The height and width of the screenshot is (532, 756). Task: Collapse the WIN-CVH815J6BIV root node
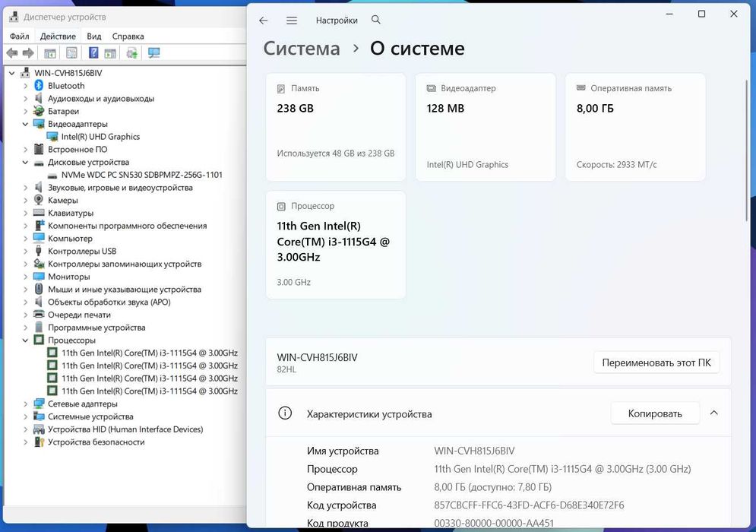pyautogui.click(x=12, y=73)
